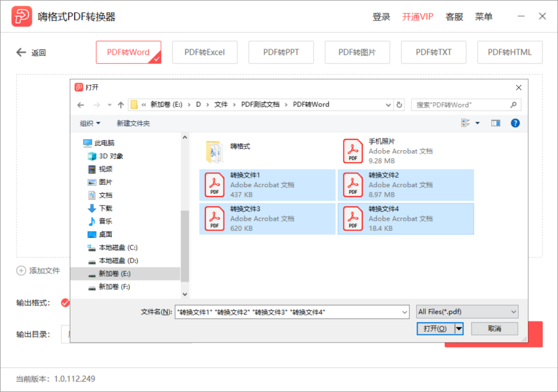Screen dimensions: 558x392
Task: Click the 转换文件3 PDF icon
Action: (x=215, y=218)
